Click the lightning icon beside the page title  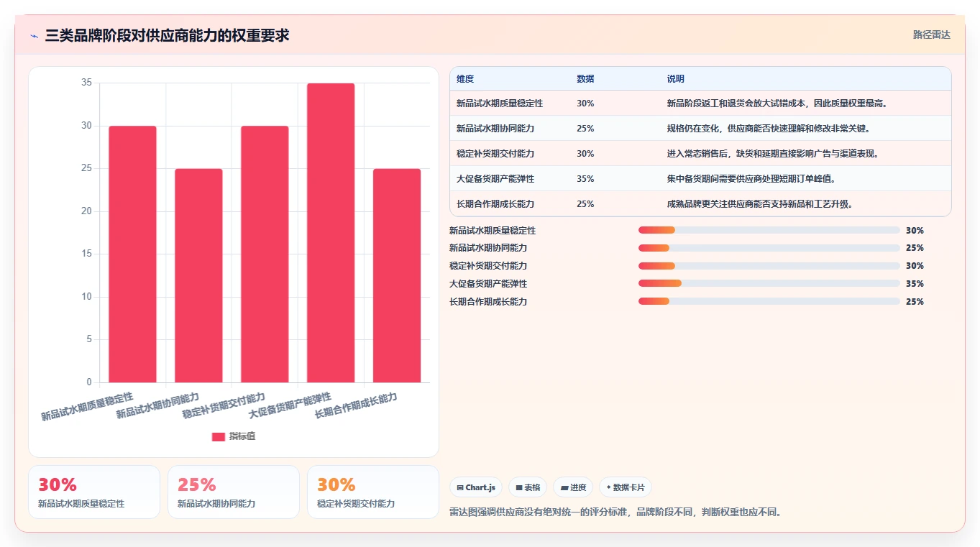tap(34, 36)
